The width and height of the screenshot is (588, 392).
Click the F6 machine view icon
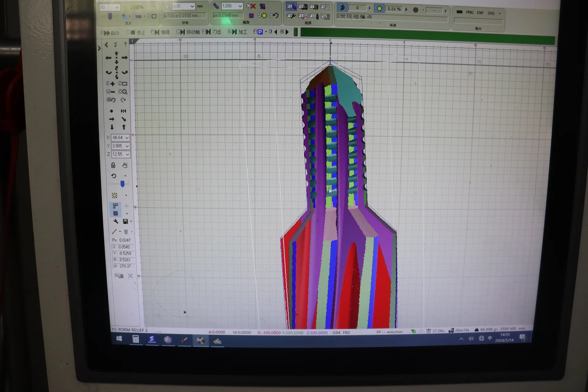303,7
